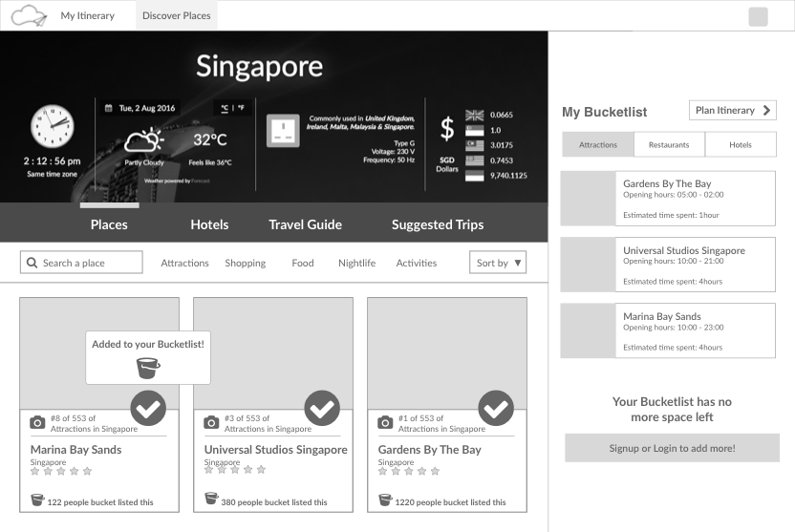795x532 pixels.
Task: Click the analog clock icon
Action: pyautogui.click(x=53, y=126)
